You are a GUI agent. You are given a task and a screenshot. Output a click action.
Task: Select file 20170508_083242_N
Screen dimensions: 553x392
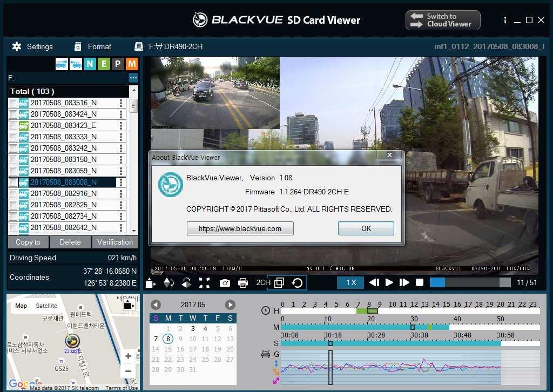(64, 148)
